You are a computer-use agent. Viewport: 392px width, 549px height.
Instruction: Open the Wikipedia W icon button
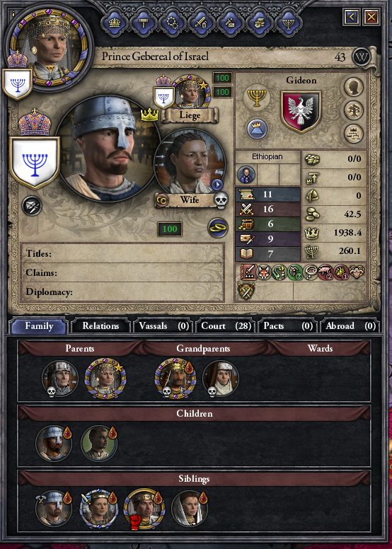(x=361, y=57)
